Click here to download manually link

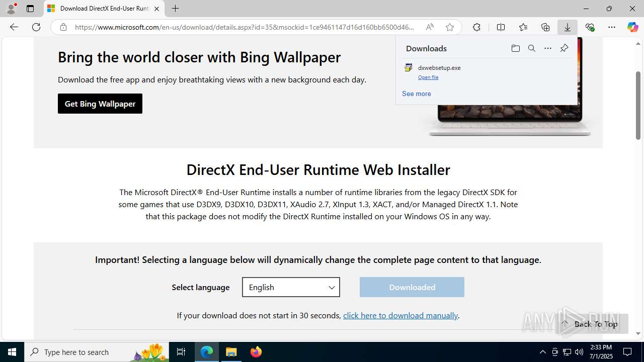pos(400,315)
